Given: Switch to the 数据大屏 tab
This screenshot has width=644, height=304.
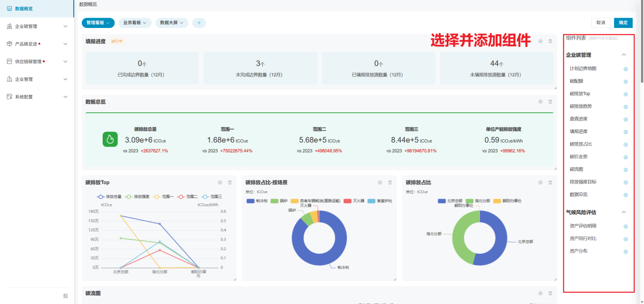Looking at the screenshot, I should pos(172,23).
